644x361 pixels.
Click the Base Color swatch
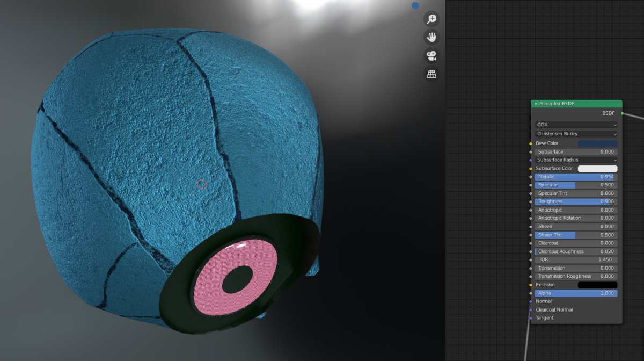coord(597,143)
